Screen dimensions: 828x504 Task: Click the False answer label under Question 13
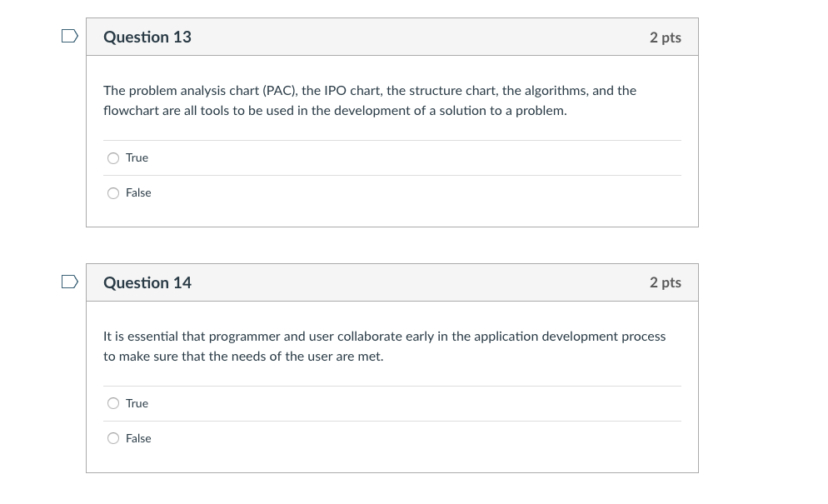[x=137, y=192]
